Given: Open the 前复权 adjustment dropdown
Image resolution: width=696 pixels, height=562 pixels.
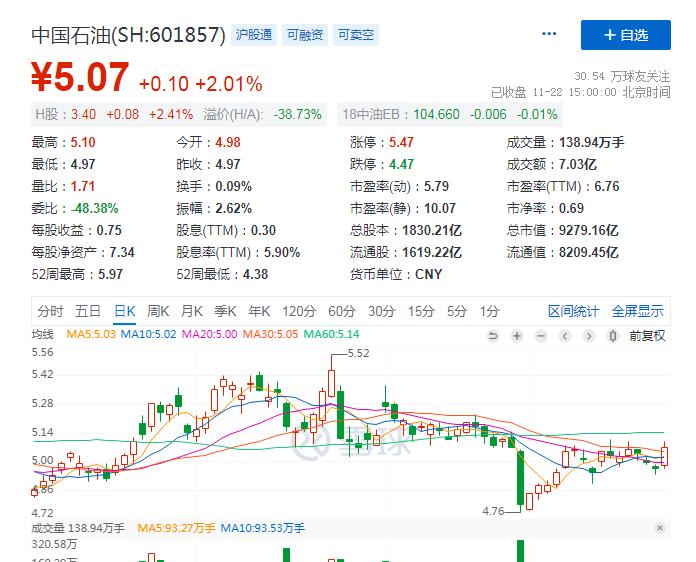Looking at the screenshot, I should (x=647, y=336).
